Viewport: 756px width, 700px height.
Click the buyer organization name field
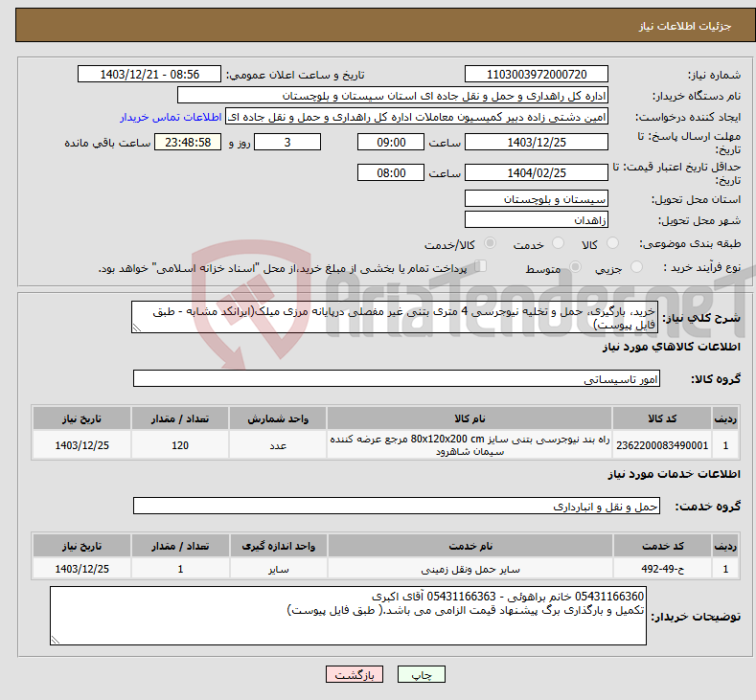point(393,96)
